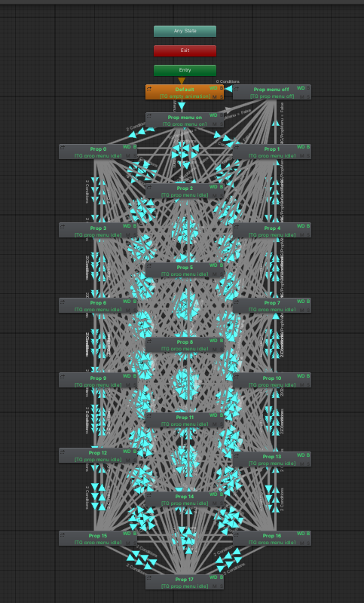Screen dimensions: 364x603
Task: Select the orange Default state node
Action: pyautogui.click(x=185, y=92)
